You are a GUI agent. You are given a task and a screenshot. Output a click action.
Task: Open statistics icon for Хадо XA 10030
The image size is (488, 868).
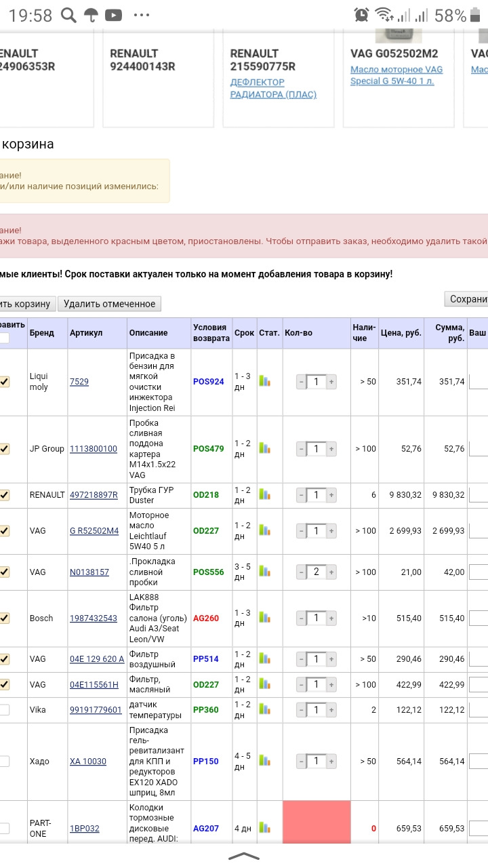pos(264,761)
